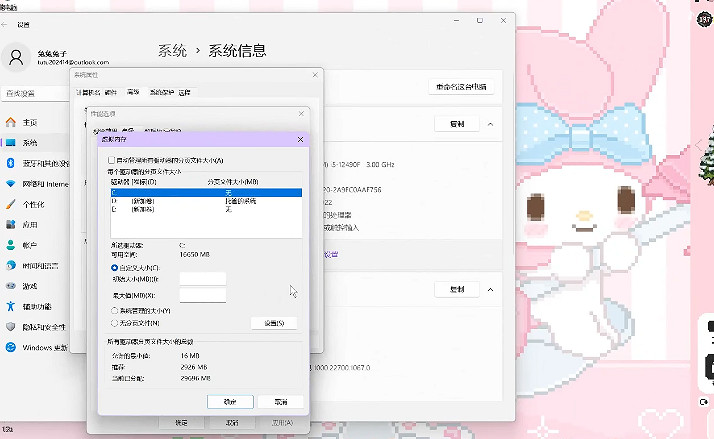
Task: Open 游戏 controller icon in sidebar
Action: click(10, 286)
